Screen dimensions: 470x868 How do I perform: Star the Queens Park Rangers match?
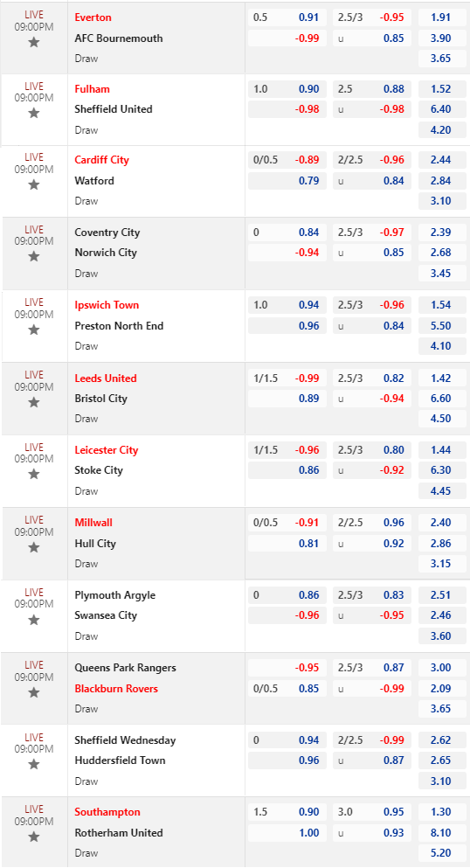[x=34, y=692]
